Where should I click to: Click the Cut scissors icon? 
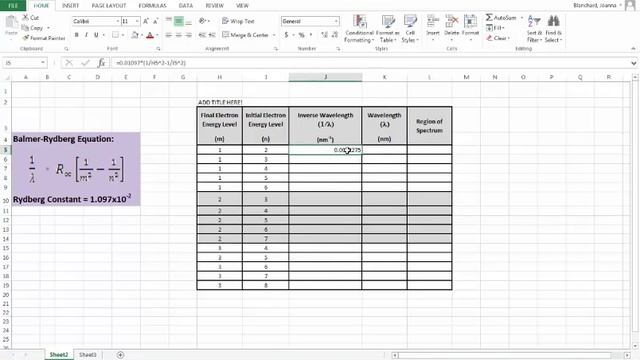25,18
